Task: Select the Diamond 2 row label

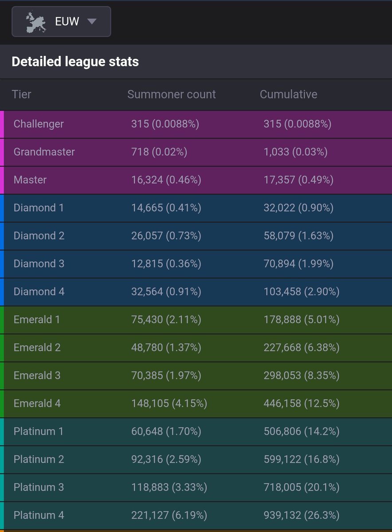Action: [x=39, y=236]
